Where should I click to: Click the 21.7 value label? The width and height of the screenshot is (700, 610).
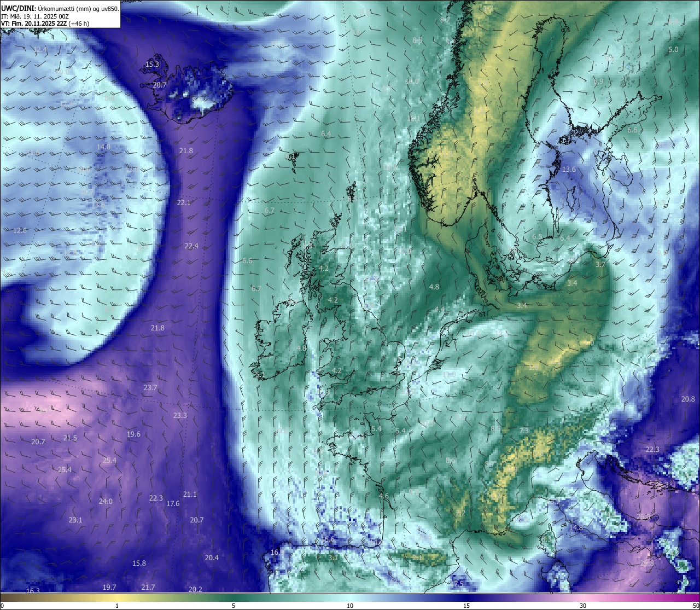click(x=148, y=587)
